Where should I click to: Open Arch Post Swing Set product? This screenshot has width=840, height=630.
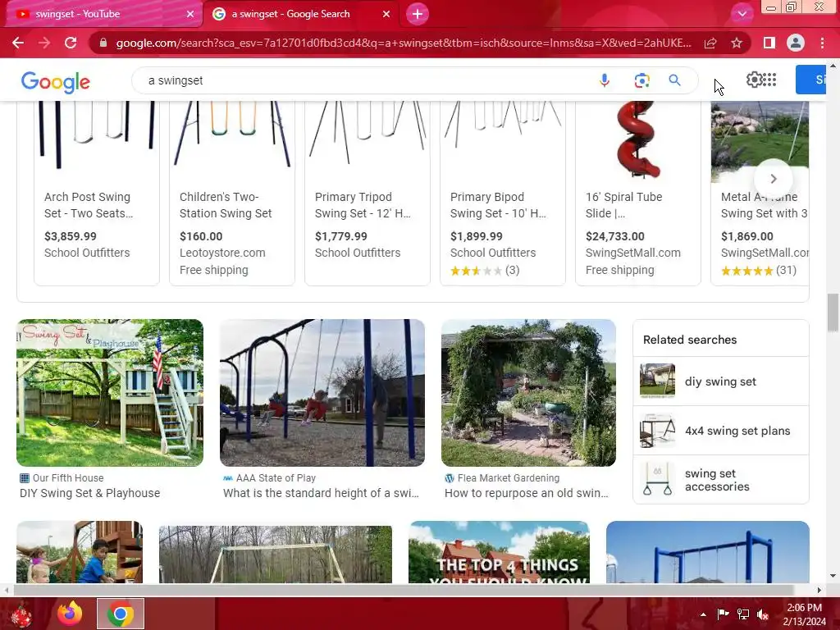coord(97,193)
